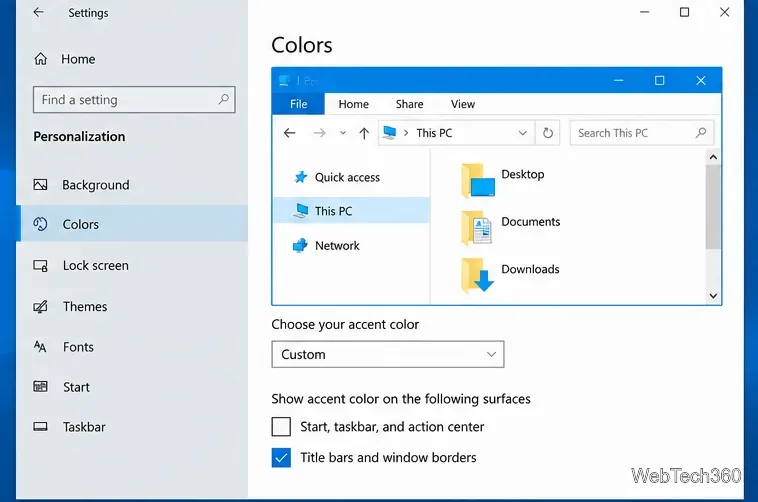The height and width of the screenshot is (502, 758).
Task: Click the Fonts AA icon
Action: (x=40, y=346)
